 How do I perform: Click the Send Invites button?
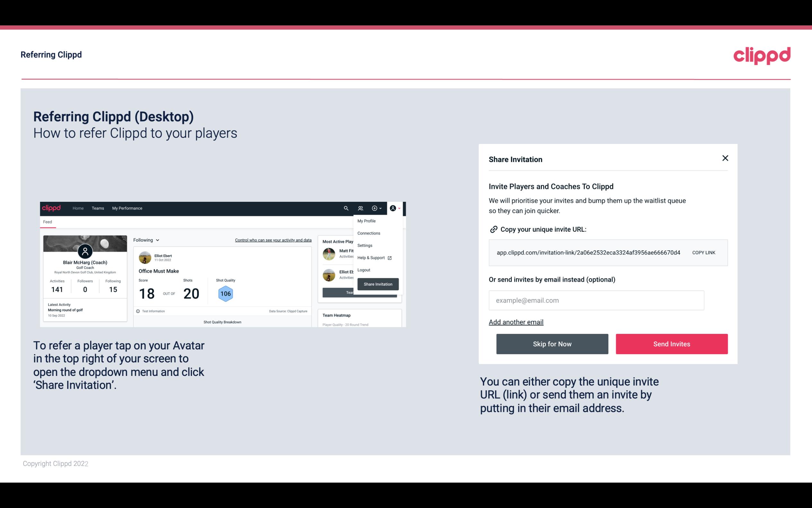click(671, 343)
